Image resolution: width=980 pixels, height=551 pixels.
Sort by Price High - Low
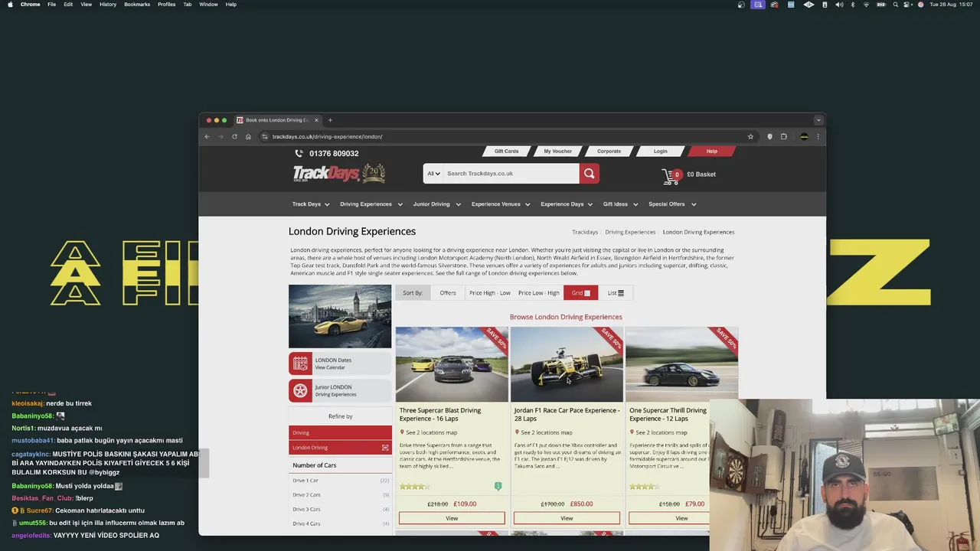[490, 293]
